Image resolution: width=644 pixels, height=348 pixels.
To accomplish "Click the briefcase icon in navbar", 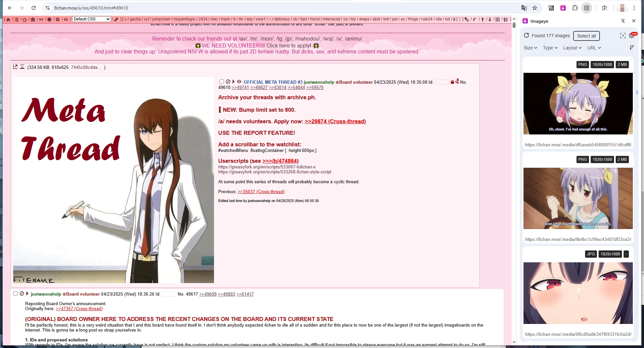I will pyautogui.click(x=33, y=19).
